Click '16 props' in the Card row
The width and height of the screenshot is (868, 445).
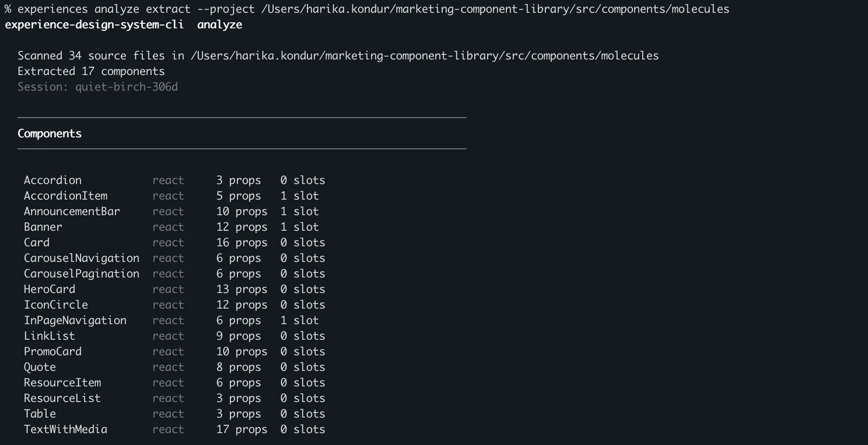point(242,243)
